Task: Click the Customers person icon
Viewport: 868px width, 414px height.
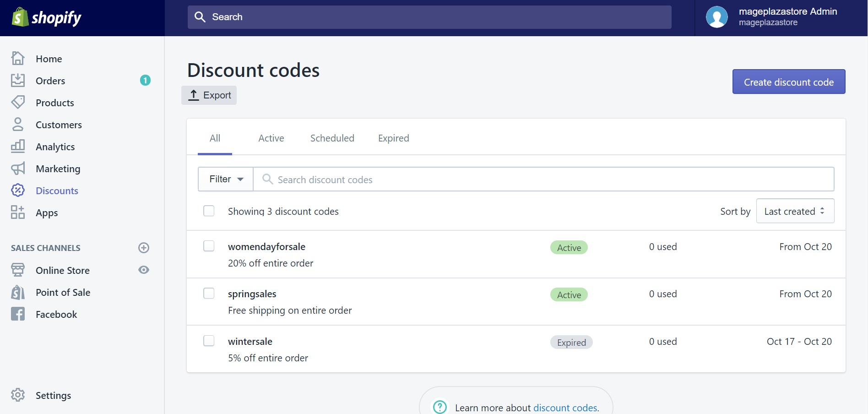Action: coord(18,124)
